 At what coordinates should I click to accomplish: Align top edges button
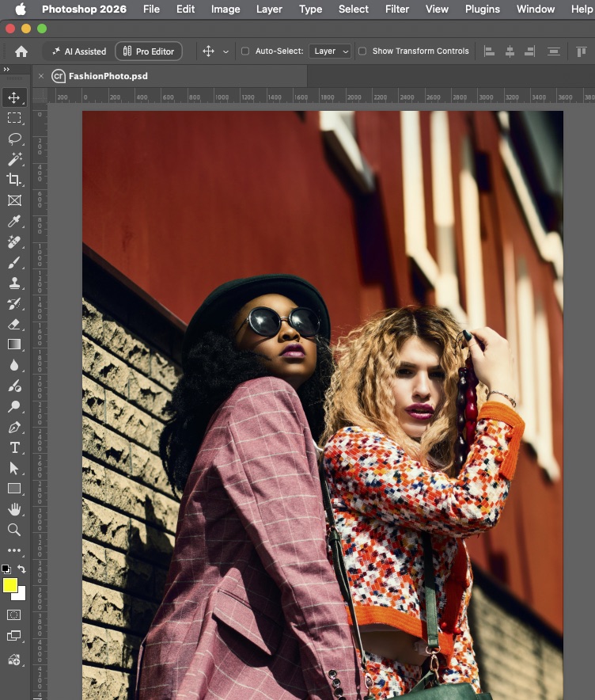click(x=582, y=51)
